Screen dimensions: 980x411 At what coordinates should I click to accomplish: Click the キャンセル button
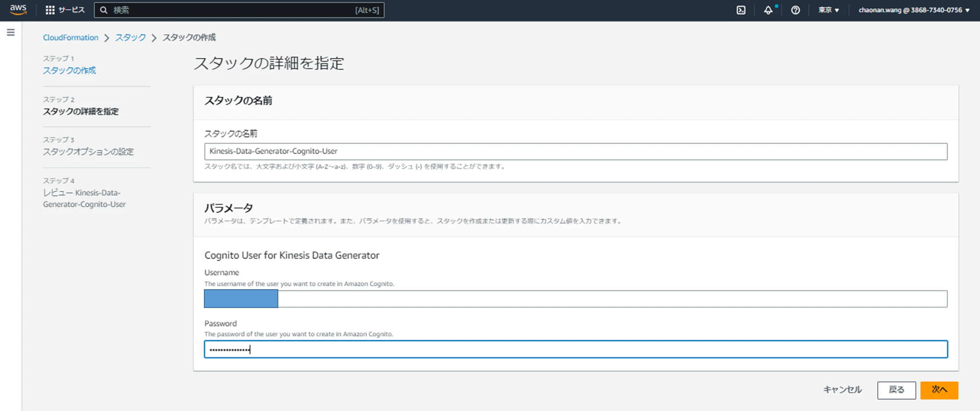[x=842, y=390]
